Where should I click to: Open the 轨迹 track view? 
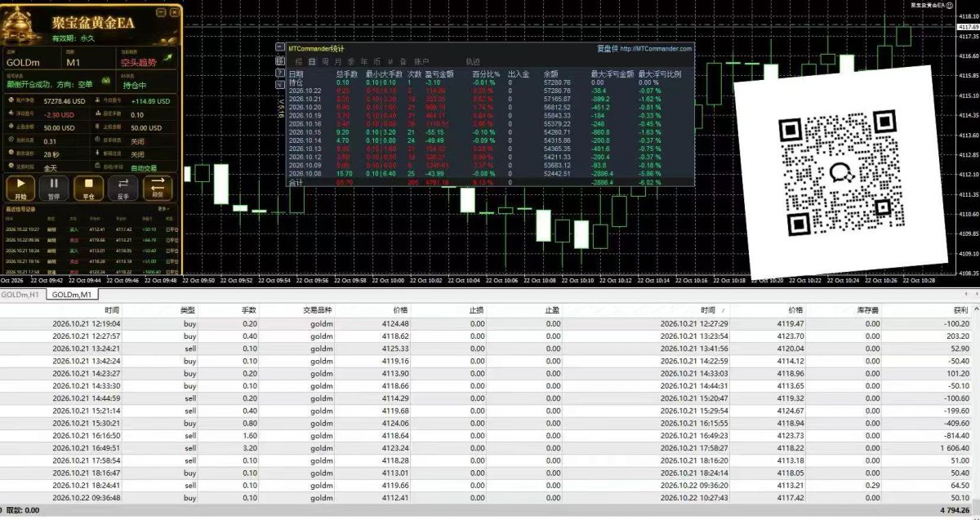pos(473,61)
